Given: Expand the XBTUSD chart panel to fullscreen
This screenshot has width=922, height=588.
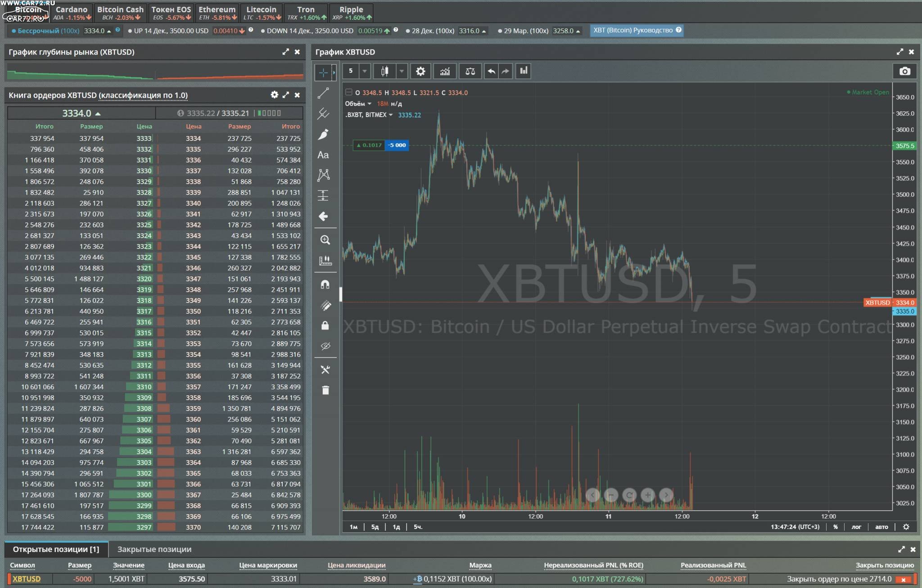Looking at the screenshot, I should pos(899,52).
